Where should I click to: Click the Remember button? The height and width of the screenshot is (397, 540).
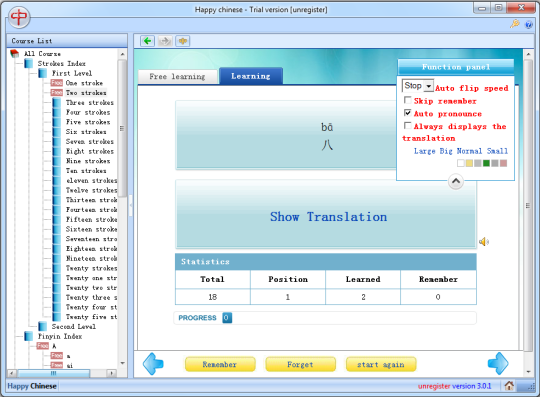point(220,364)
